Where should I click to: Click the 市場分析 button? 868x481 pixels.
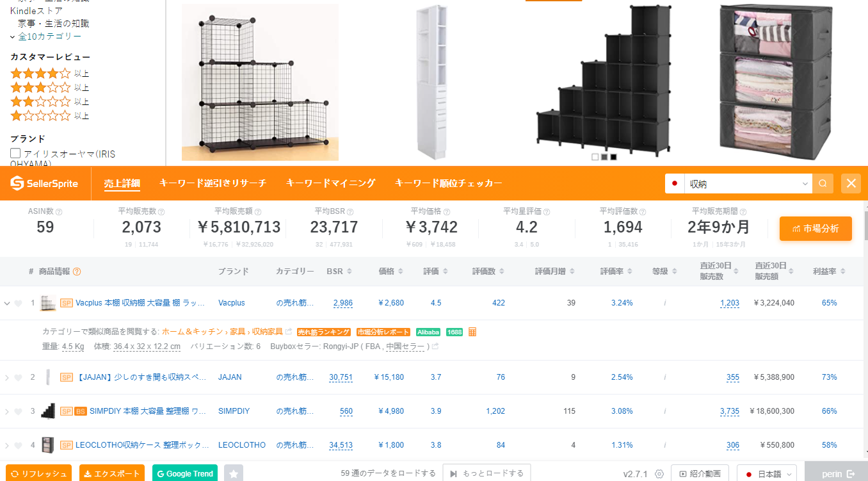click(x=816, y=229)
